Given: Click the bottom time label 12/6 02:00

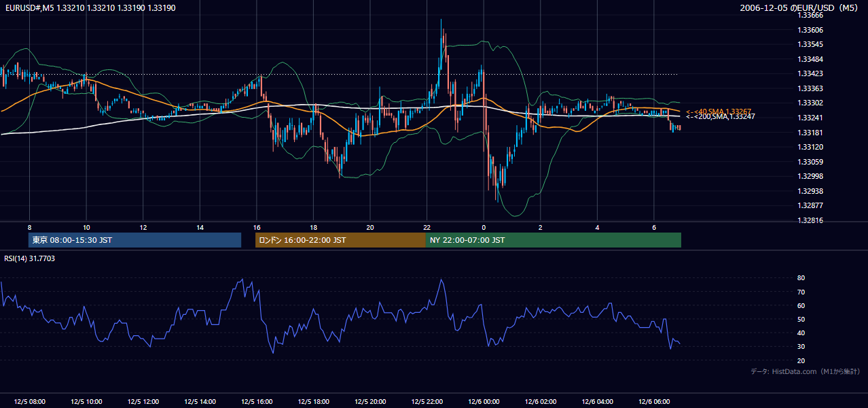Looking at the screenshot, I should [x=541, y=402].
